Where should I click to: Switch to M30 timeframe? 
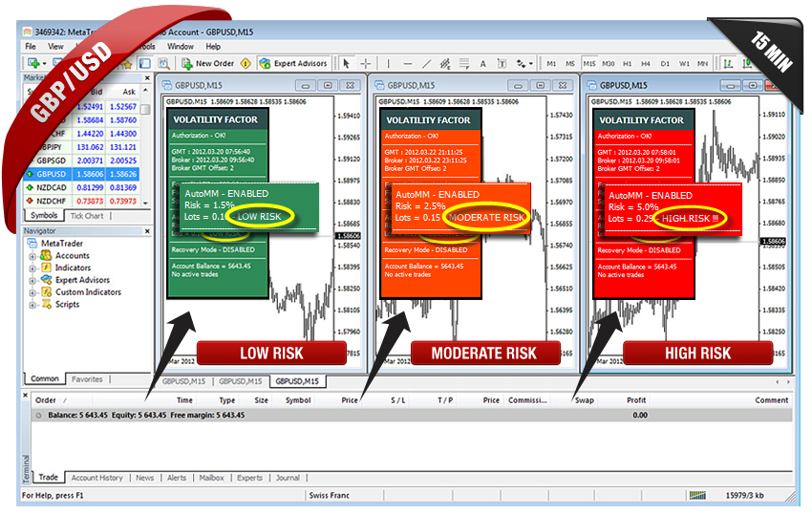click(608, 63)
